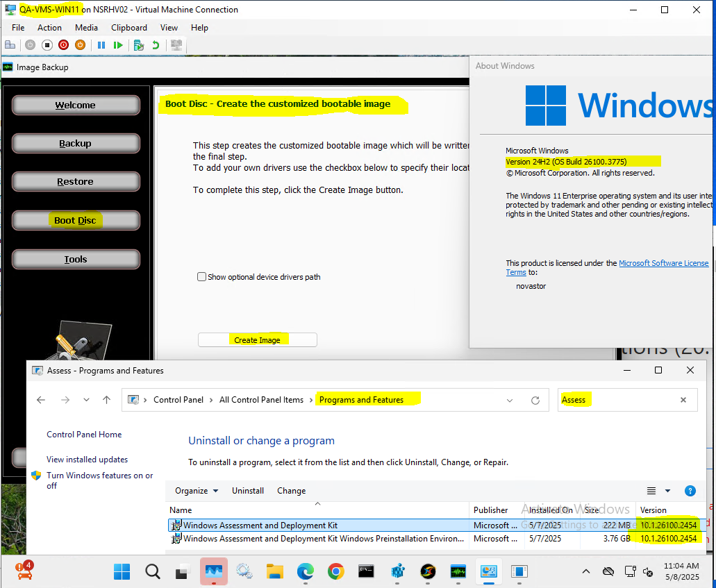Open the View menu
The image size is (716, 588).
[169, 27]
